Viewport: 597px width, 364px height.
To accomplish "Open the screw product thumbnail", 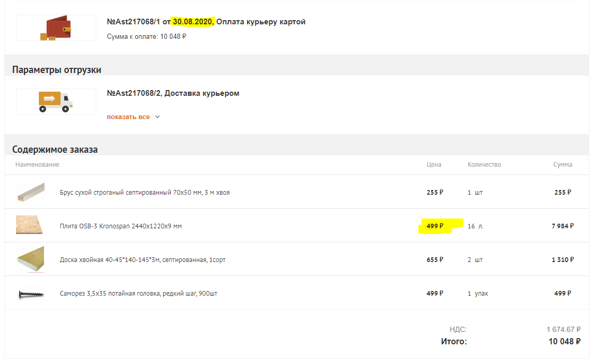I will tap(31, 294).
